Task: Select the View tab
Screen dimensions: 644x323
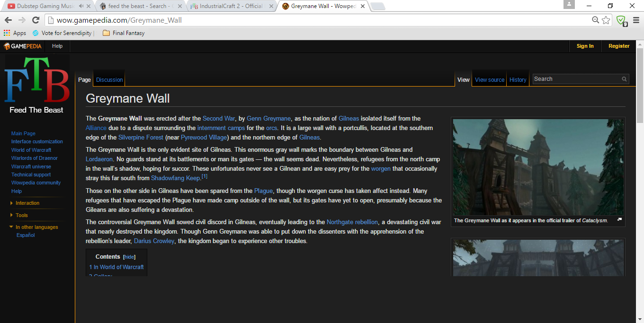Action: [464, 80]
